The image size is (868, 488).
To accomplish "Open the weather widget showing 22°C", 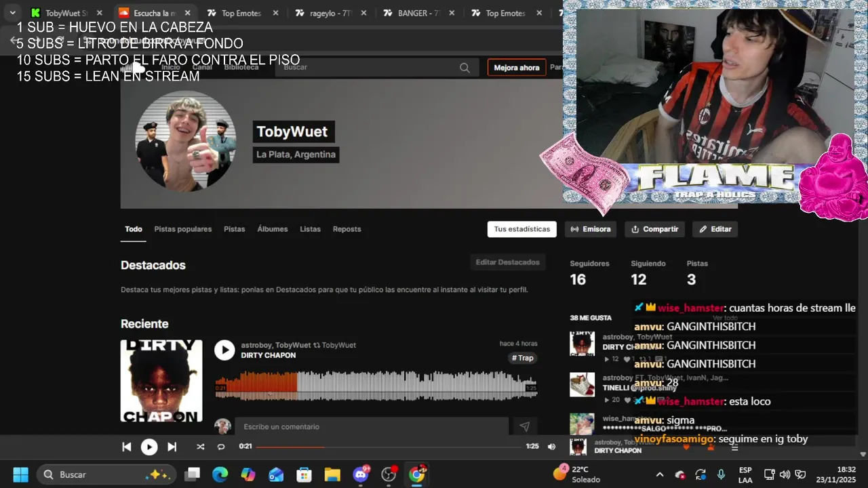I will (x=577, y=474).
